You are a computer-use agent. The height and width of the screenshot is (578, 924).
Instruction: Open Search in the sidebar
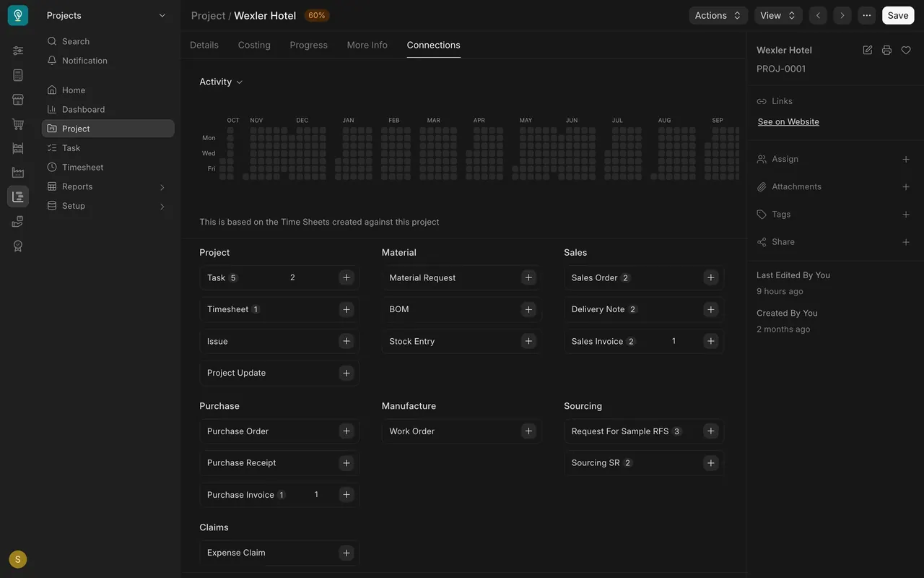108,41
